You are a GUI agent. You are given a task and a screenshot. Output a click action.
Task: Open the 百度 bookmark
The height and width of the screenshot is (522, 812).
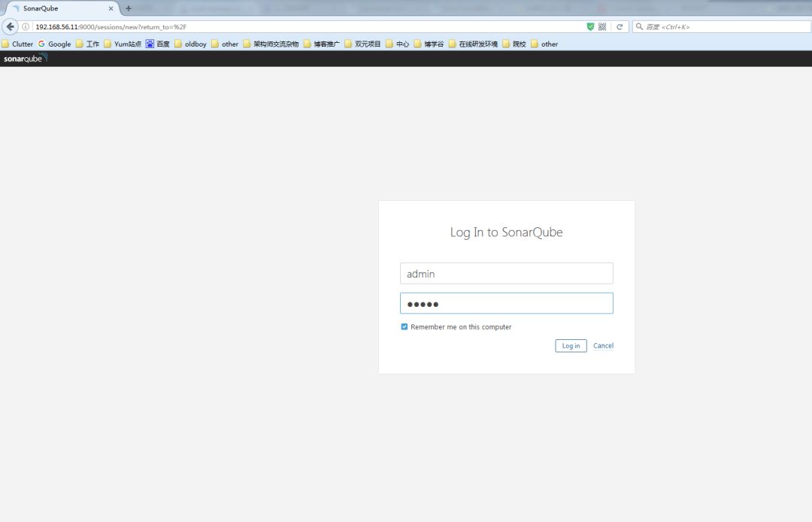157,44
